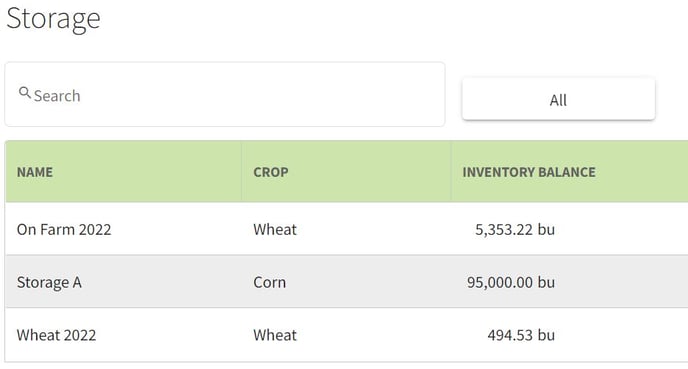Click empty area right of Storage A balance
The width and height of the screenshot is (688, 369).
tap(621, 282)
